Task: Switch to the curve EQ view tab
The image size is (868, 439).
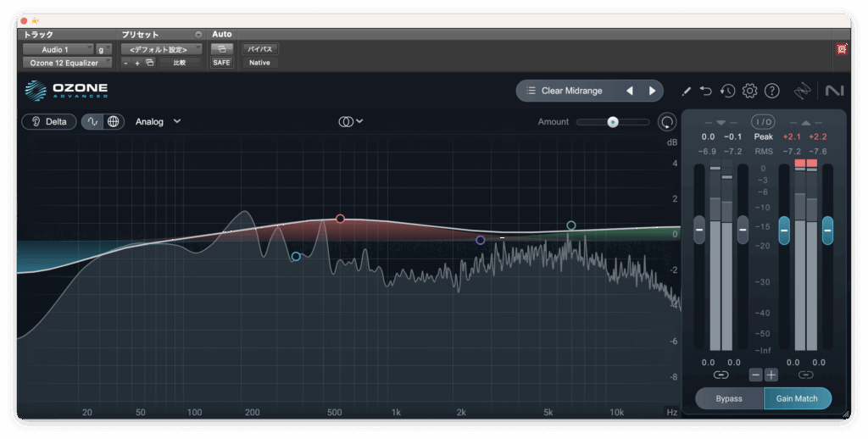Action: (92, 121)
